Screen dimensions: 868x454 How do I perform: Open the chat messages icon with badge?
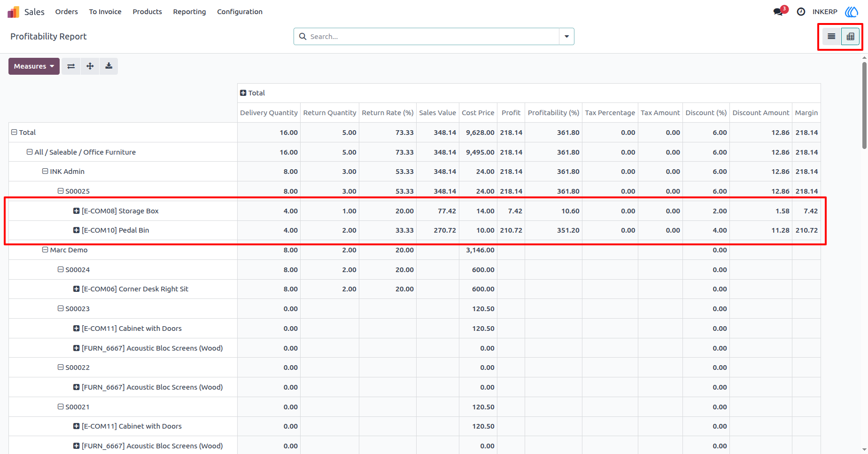tap(780, 11)
